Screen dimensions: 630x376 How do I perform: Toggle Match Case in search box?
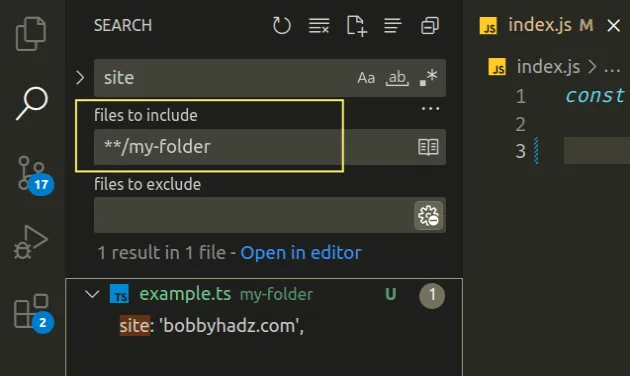pyautogui.click(x=366, y=78)
